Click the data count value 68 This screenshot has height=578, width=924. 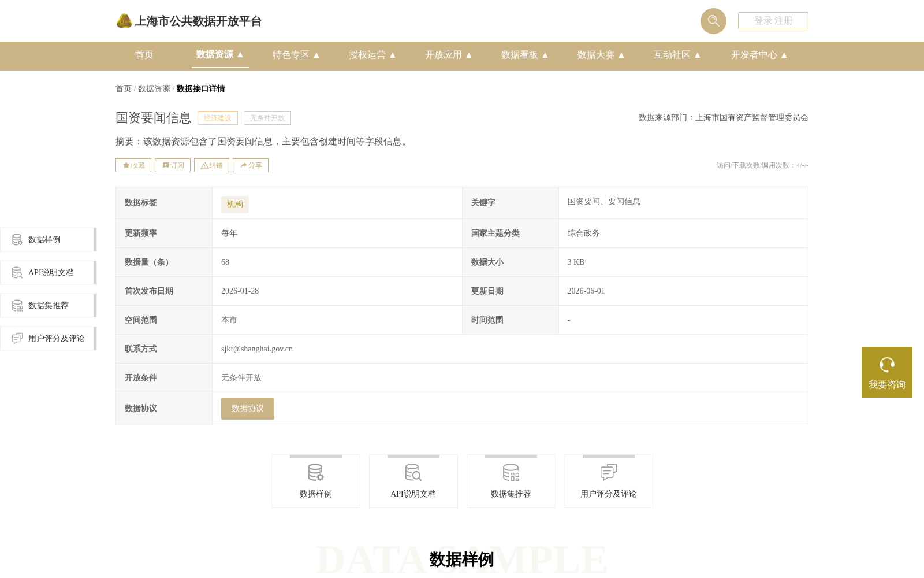pos(225,262)
